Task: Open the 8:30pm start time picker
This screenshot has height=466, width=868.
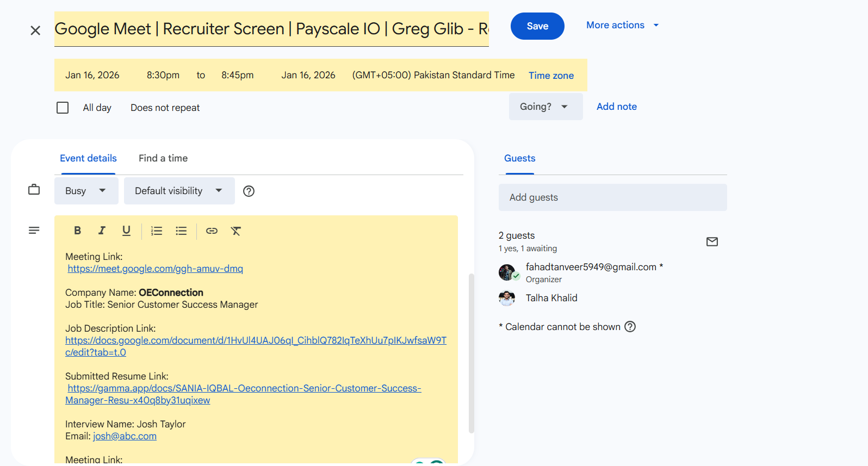Action: [x=163, y=75]
